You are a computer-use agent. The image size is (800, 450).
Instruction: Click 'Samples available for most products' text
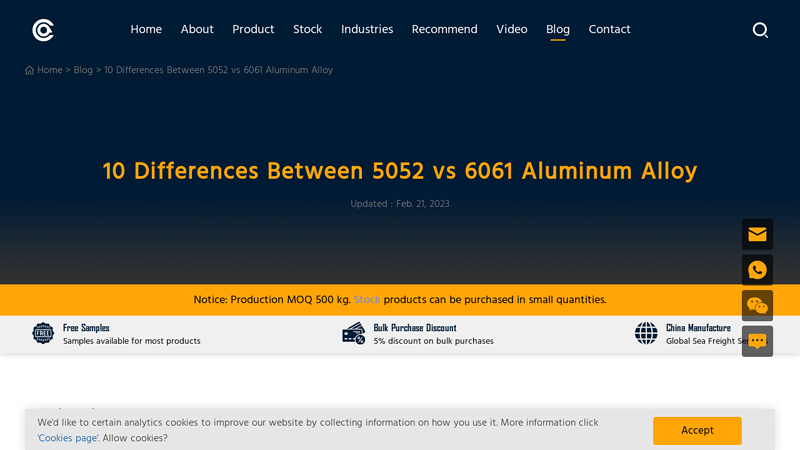(132, 341)
